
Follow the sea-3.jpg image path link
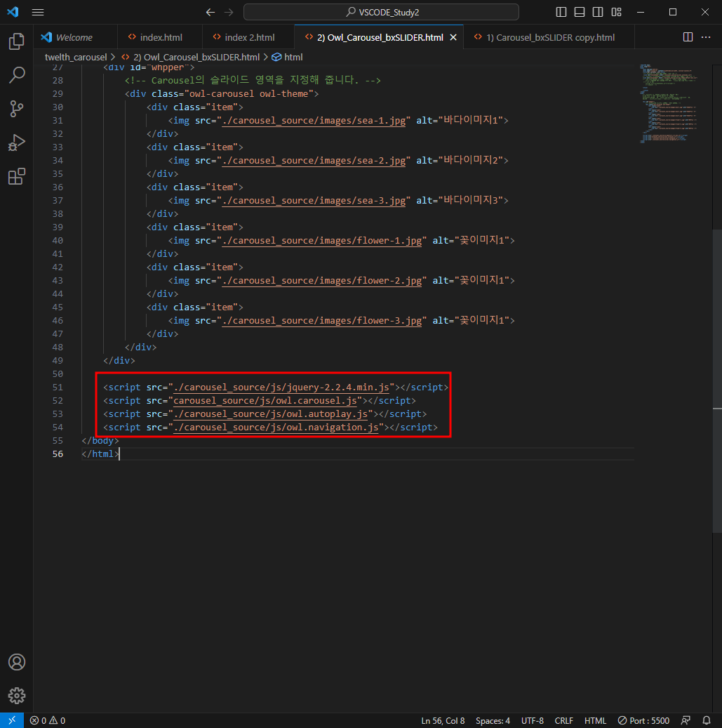coord(314,201)
